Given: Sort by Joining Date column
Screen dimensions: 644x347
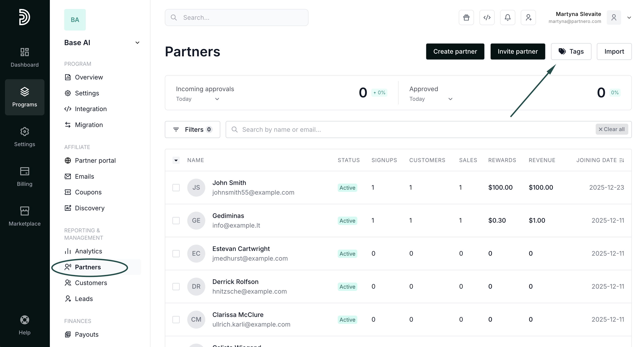Looking at the screenshot, I should pos(600,160).
